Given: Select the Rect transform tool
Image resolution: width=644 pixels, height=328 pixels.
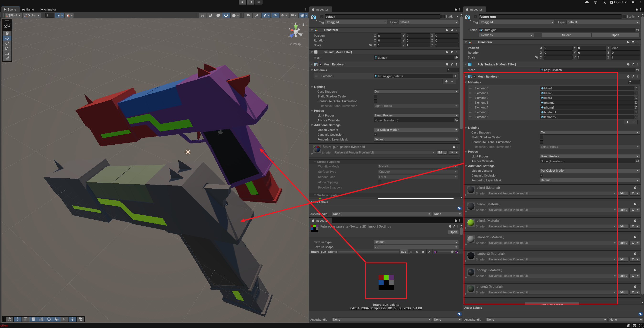Looking at the screenshot, I should [7, 53].
